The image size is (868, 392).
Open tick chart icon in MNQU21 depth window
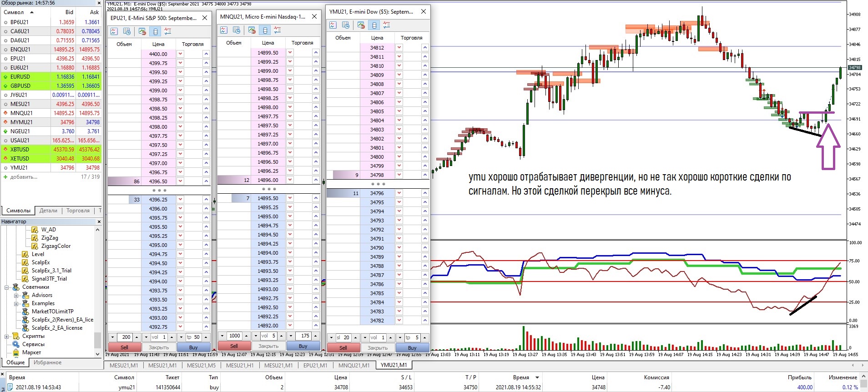[x=223, y=30]
